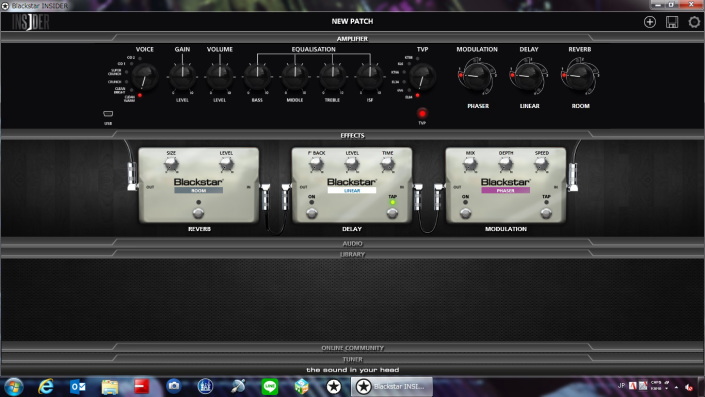Click the Modulation pedal MIX knob
Viewport: 705px width, 397px height.
tap(470, 165)
